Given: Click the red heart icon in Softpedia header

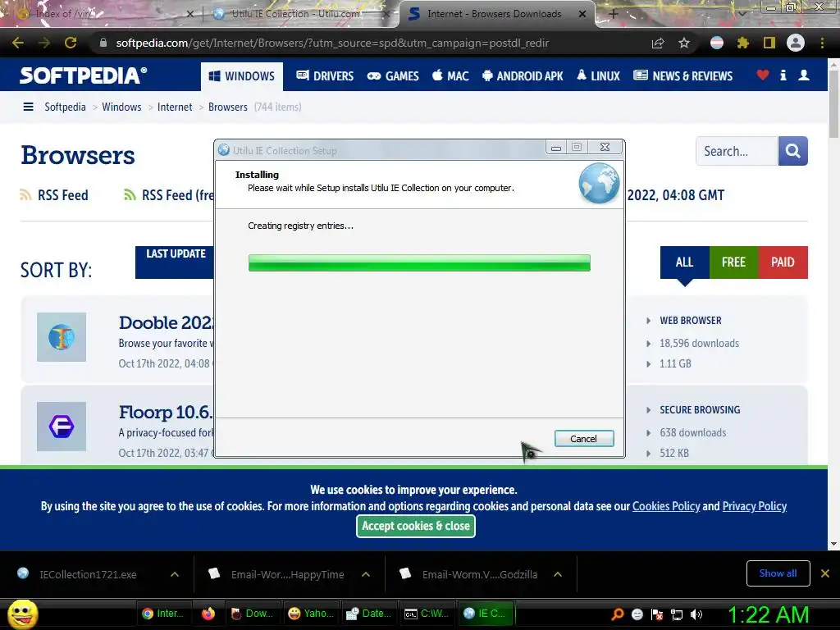Looking at the screenshot, I should (763, 75).
